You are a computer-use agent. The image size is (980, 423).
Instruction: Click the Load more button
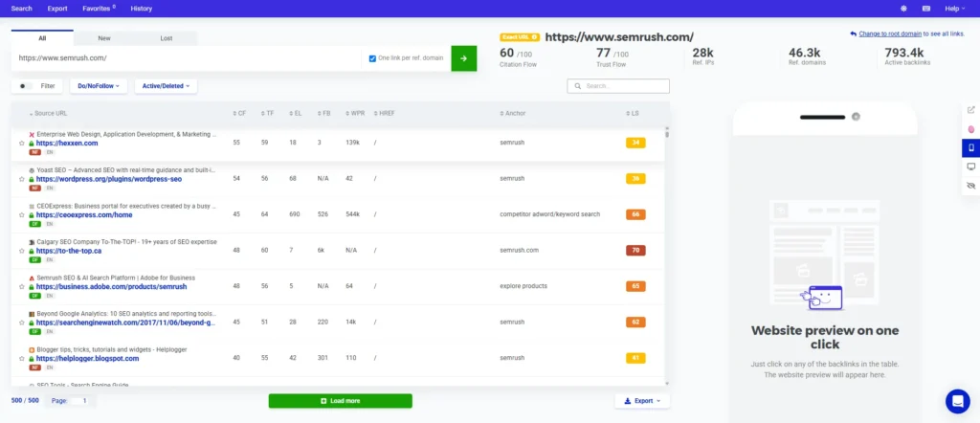(340, 401)
